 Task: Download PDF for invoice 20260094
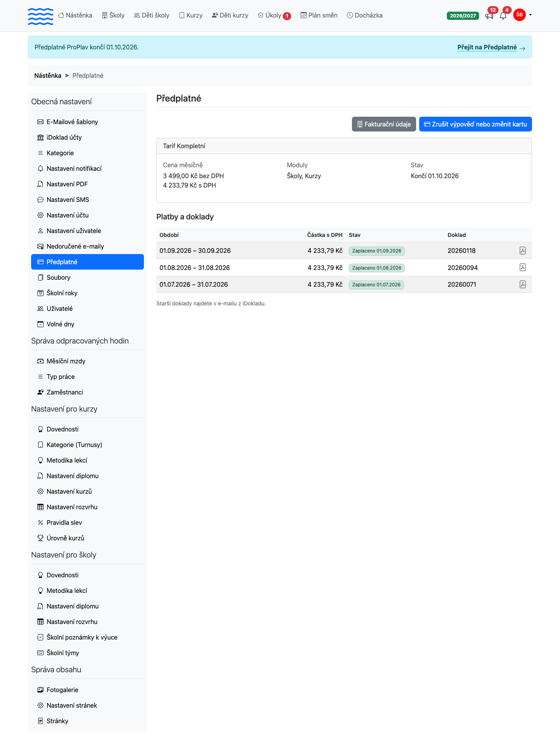click(x=523, y=267)
